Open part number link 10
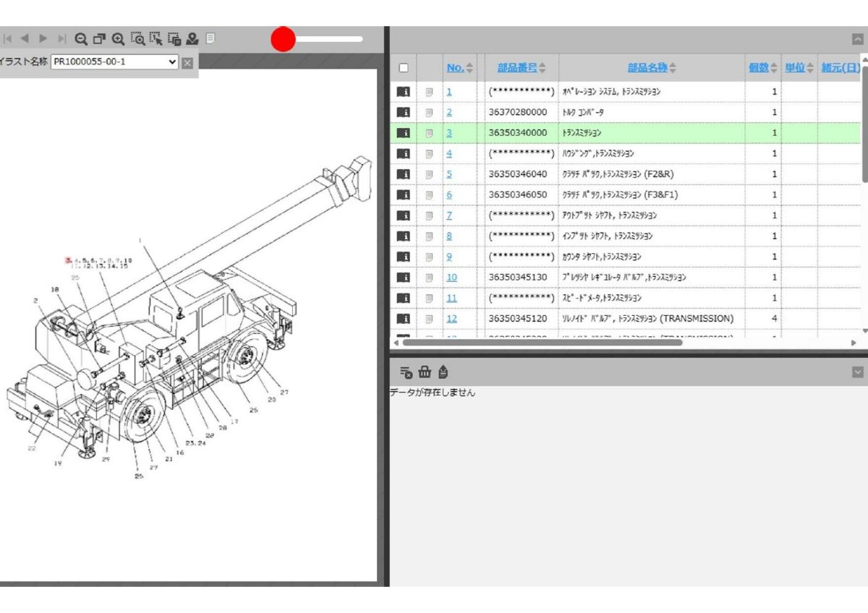 click(451, 278)
